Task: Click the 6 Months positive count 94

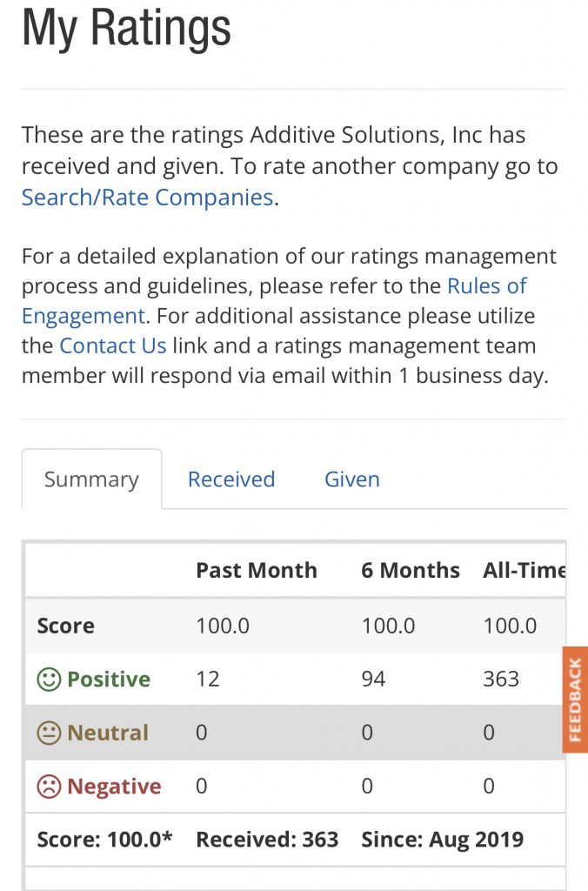Action: [374, 680]
